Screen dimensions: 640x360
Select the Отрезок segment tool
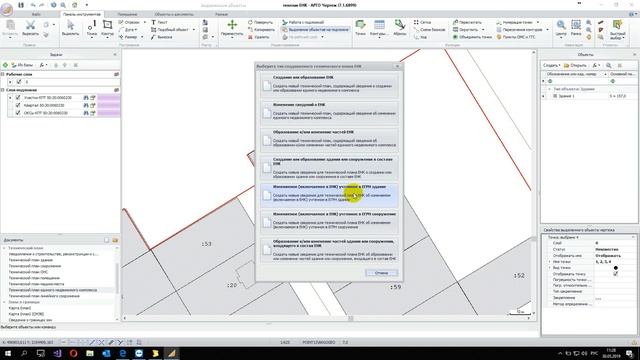129,22
